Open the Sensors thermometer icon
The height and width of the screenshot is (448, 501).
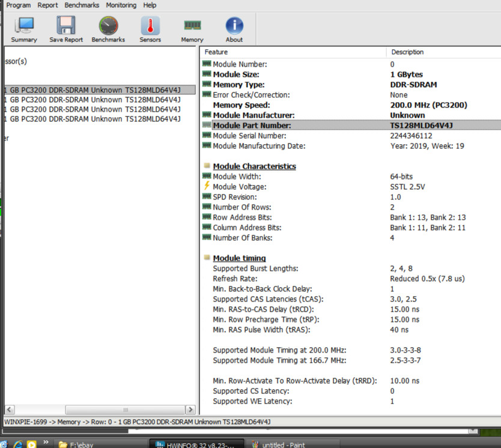[150, 29]
